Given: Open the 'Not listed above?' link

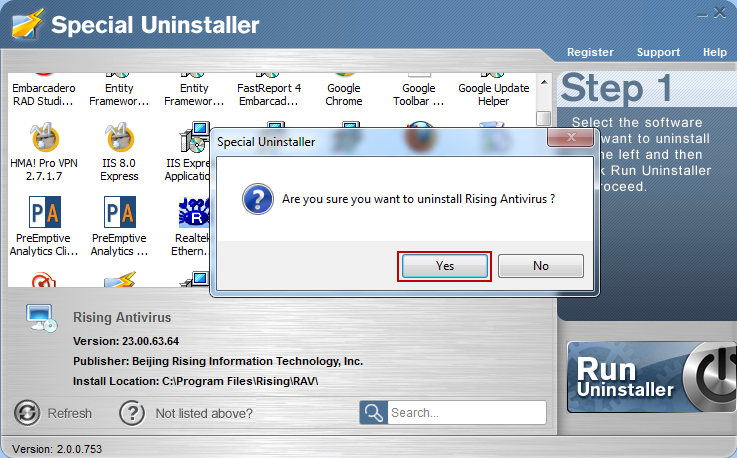Looking at the screenshot, I should click(x=204, y=413).
